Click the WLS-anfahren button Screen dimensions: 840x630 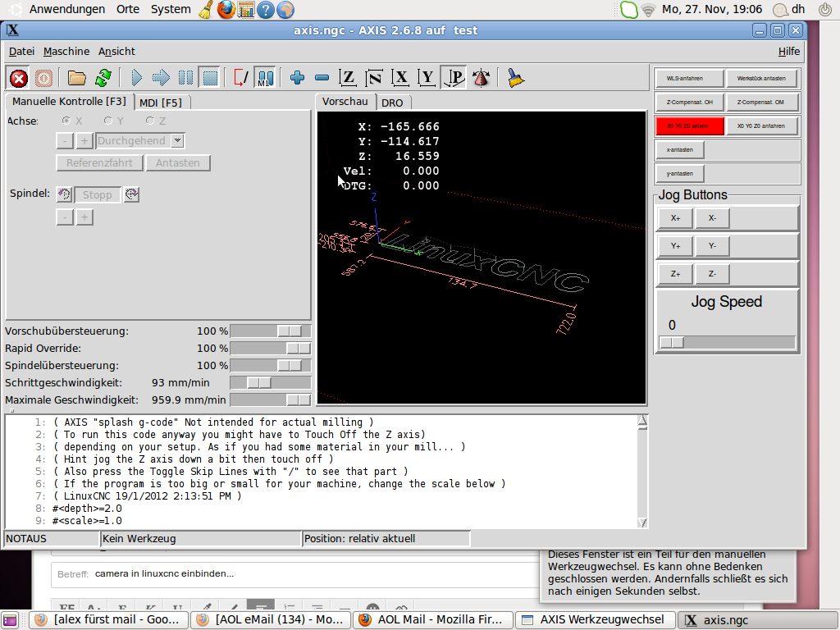pyautogui.click(x=689, y=78)
